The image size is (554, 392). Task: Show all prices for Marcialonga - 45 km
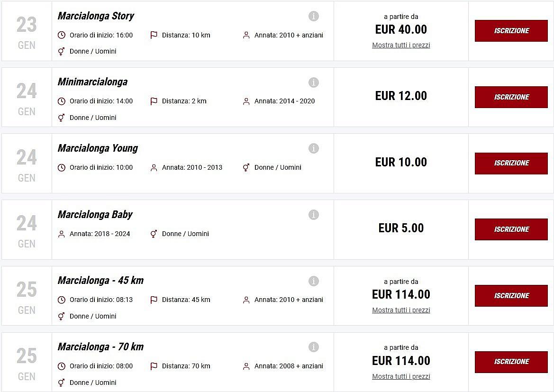click(x=401, y=310)
